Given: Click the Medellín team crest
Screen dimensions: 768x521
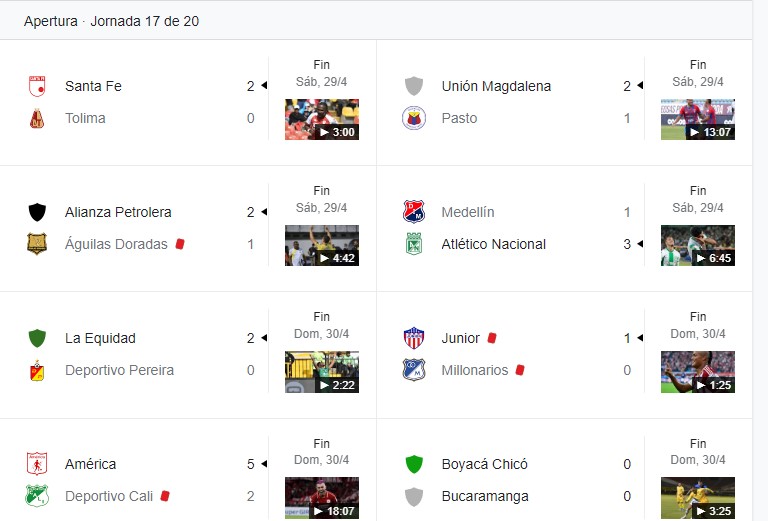Looking at the screenshot, I should tap(414, 212).
